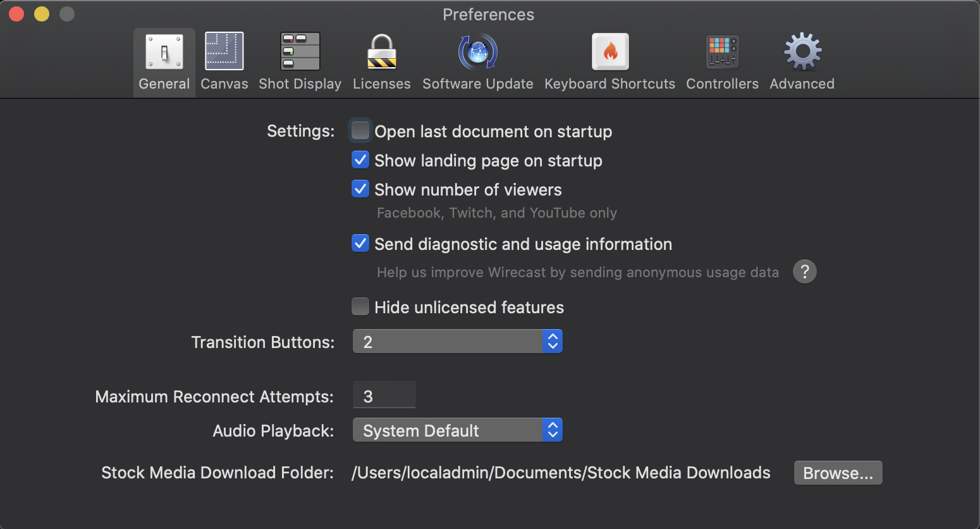Image resolution: width=980 pixels, height=529 pixels.
Task: Click Browse for Stock Media folder
Action: click(x=838, y=473)
